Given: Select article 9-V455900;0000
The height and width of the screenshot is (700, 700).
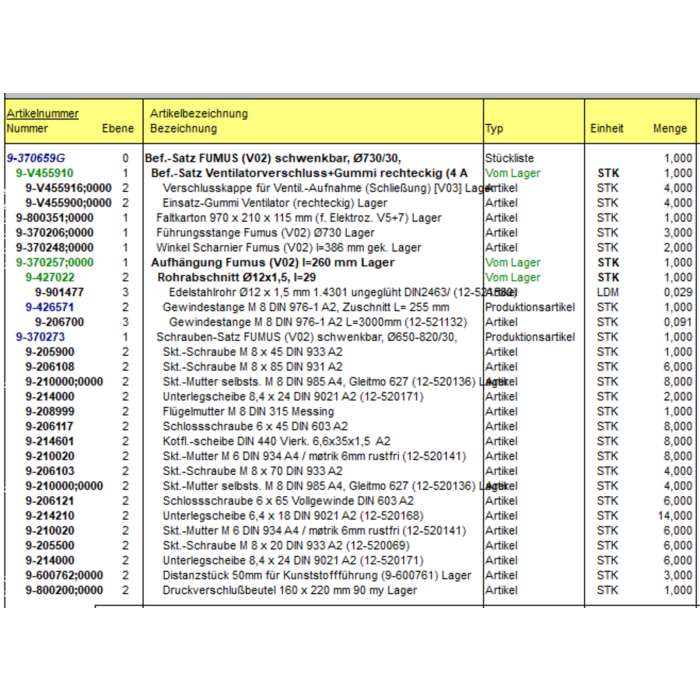Looking at the screenshot, I should click(x=68, y=203).
